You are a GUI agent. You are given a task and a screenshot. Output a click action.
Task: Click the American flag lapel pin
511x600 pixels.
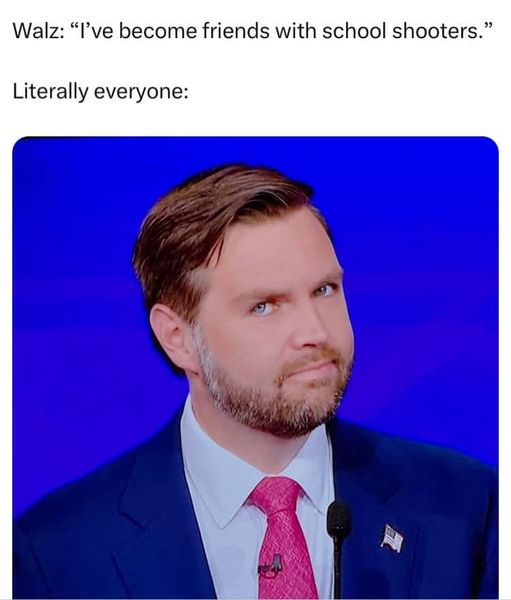[x=392, y=538]
